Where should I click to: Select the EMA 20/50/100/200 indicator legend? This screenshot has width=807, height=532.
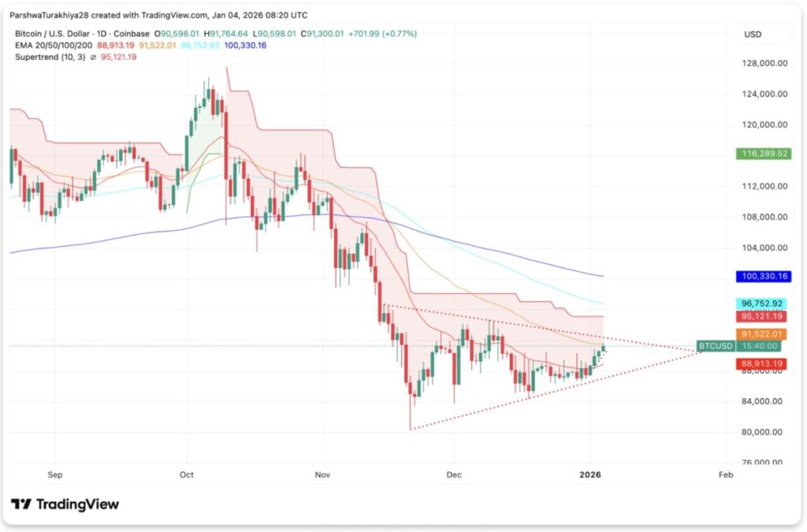49,45
